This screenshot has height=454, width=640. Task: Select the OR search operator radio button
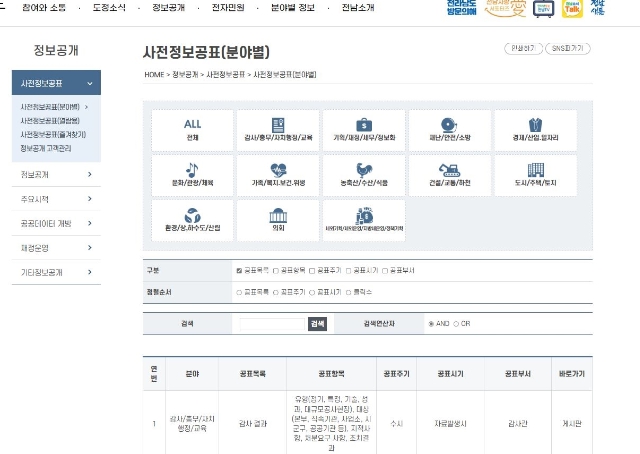(454, 324)
